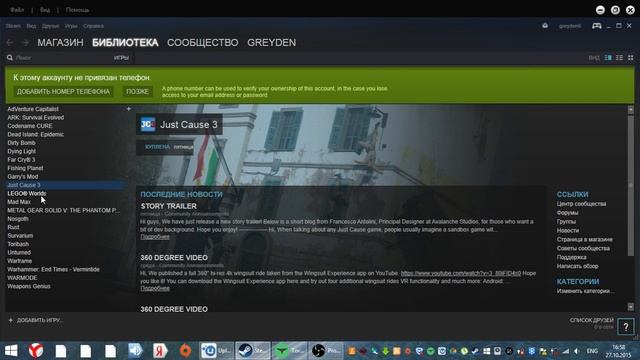640x360 pixels.
Task: Click plus icon beside game list header
Action: (x=129, y=109)
